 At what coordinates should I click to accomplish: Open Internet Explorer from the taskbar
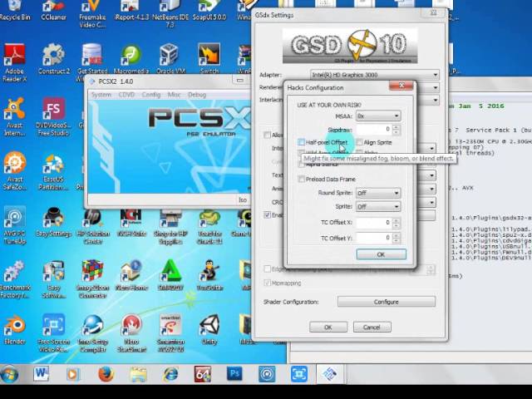click(170, 374)
